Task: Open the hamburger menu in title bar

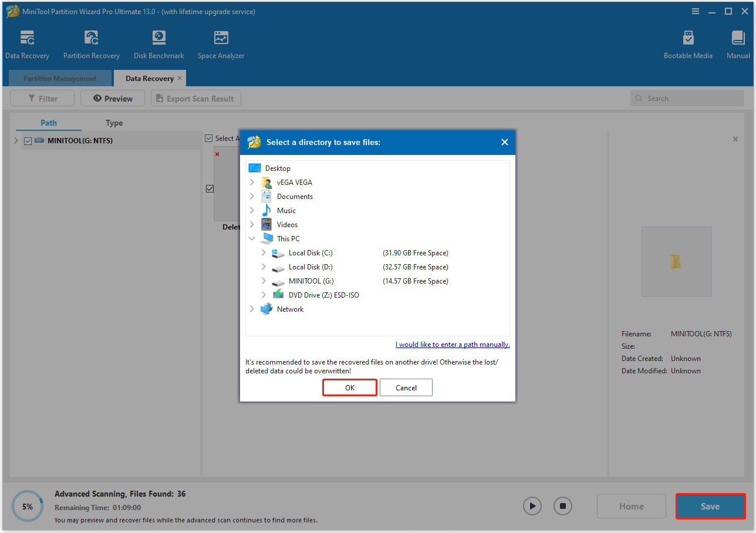Action: point(696,11)
